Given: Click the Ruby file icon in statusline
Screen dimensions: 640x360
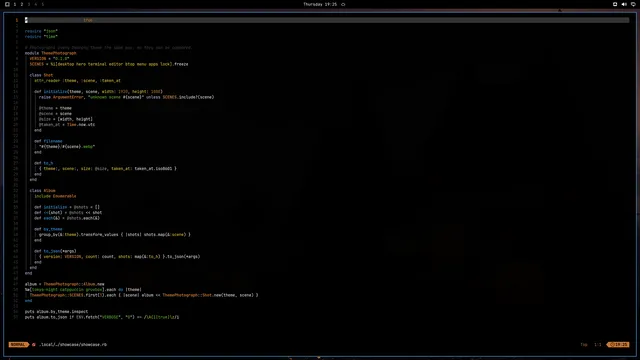Looking at the screenshot, I should click(34, 344).
